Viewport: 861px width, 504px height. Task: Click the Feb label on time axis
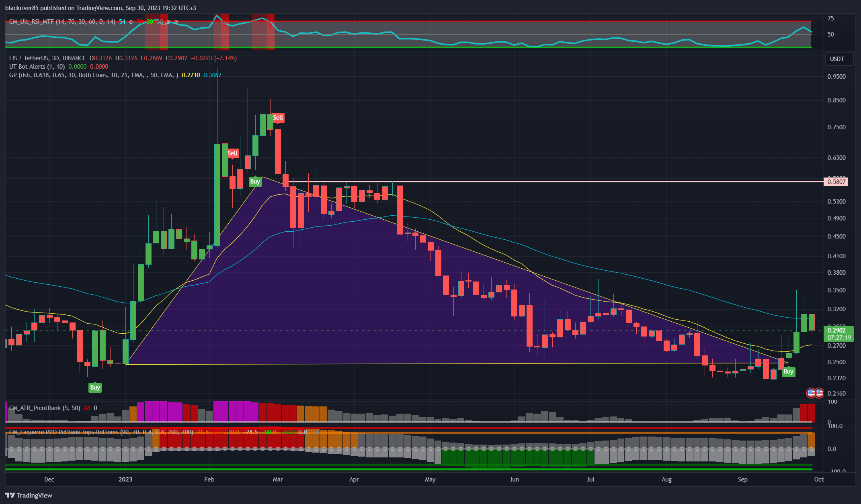[209, 480]
